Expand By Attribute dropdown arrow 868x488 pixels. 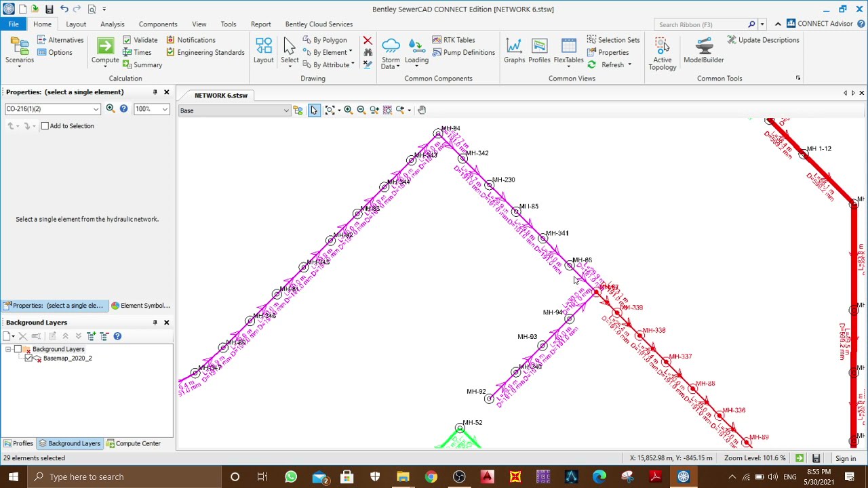tap(353, 64)
